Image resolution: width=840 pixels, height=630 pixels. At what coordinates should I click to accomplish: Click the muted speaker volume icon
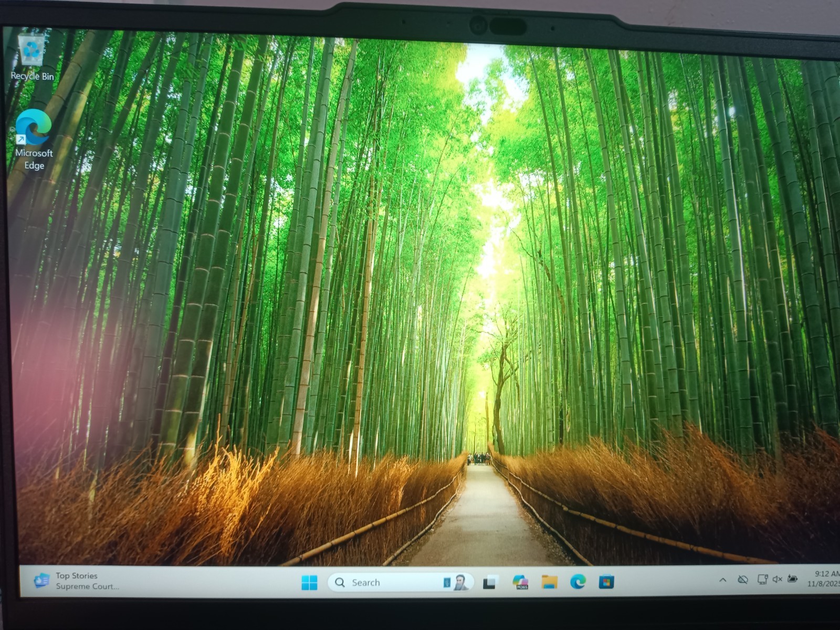pyautogui.click(x=778, y=579)
